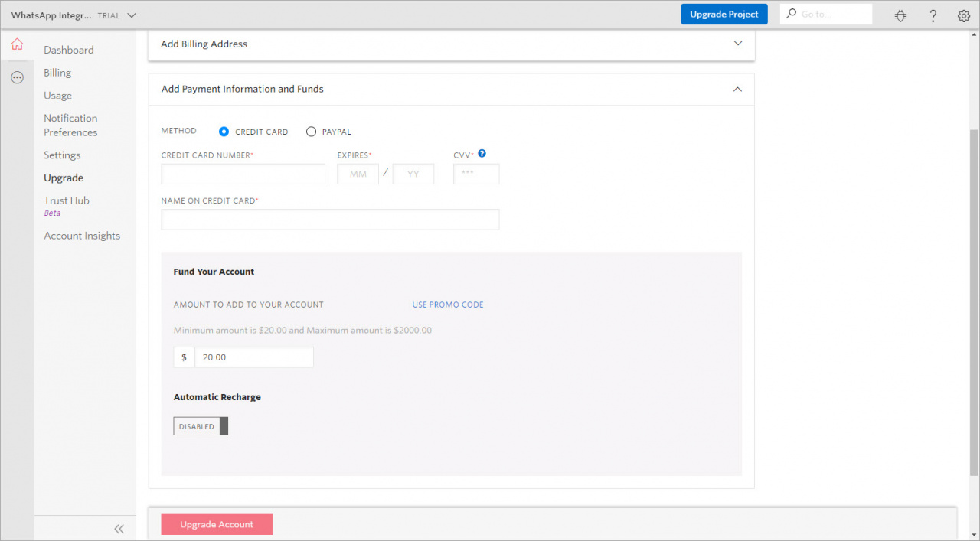This screenshot has height=541, width=980.
Task: Collapse the sidebar with double-chevron icon
Action: tap(119, 529)
